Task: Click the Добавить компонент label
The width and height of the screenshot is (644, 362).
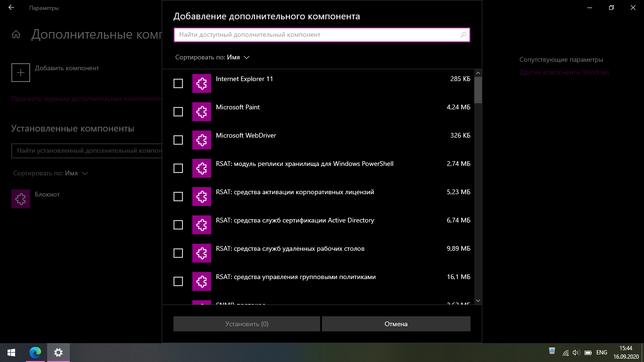Action: (x=67, y=68)
